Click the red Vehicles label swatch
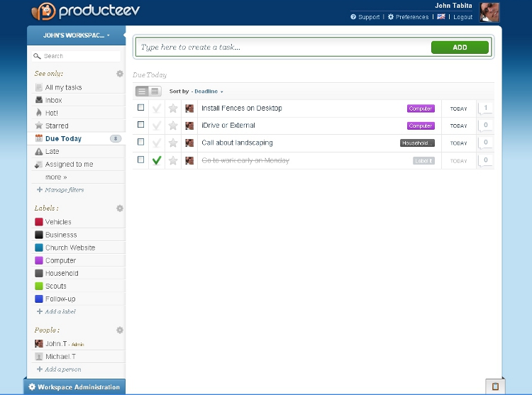Screen dimensions: 532x395 click(x=39, y=222)
